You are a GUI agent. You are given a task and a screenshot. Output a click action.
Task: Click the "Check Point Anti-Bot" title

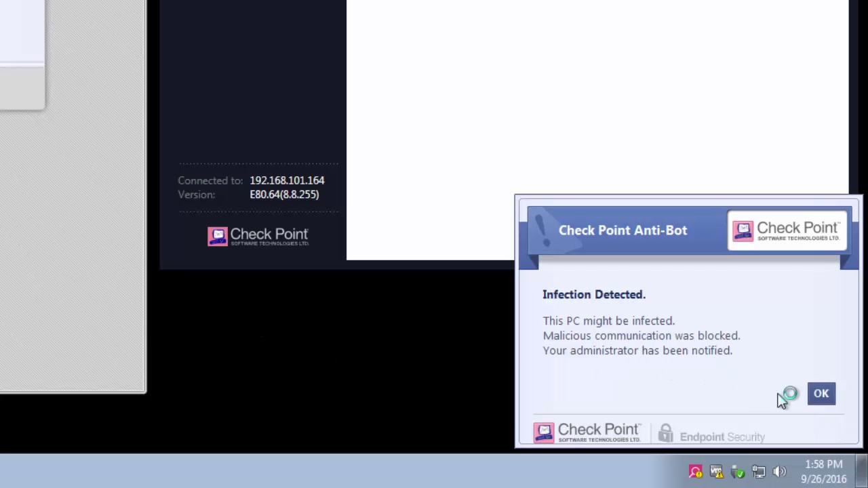[x=623, y=230]
